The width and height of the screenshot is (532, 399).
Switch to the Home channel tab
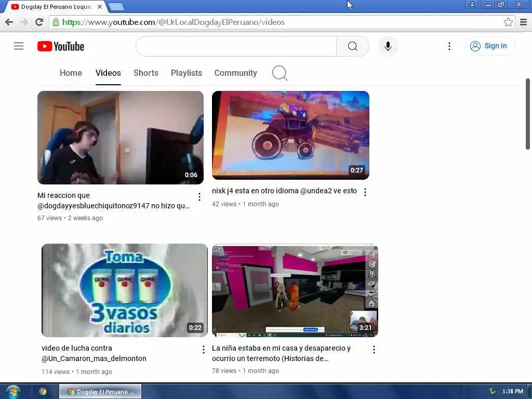pos(71,73)
